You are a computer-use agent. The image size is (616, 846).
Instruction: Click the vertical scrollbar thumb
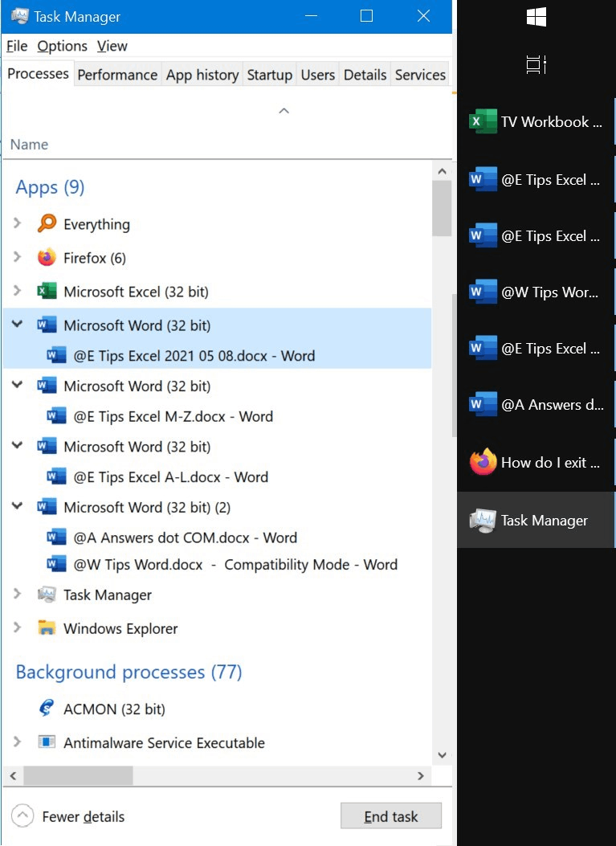pos(442,208)
